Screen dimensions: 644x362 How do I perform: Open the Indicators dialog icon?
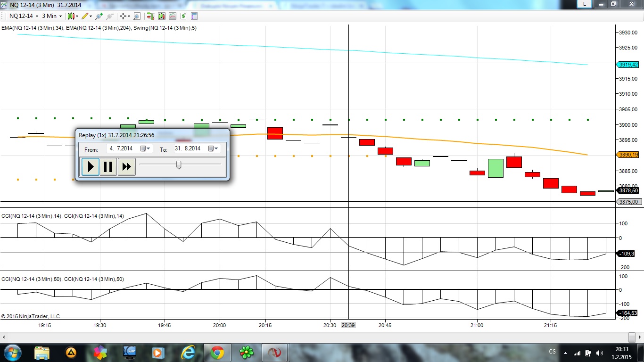click(x=173, y=16)
